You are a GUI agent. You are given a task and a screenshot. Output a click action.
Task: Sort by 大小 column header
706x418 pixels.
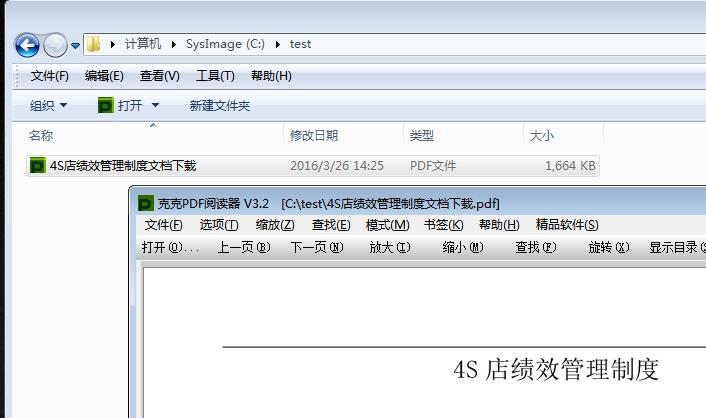[542, 136]
